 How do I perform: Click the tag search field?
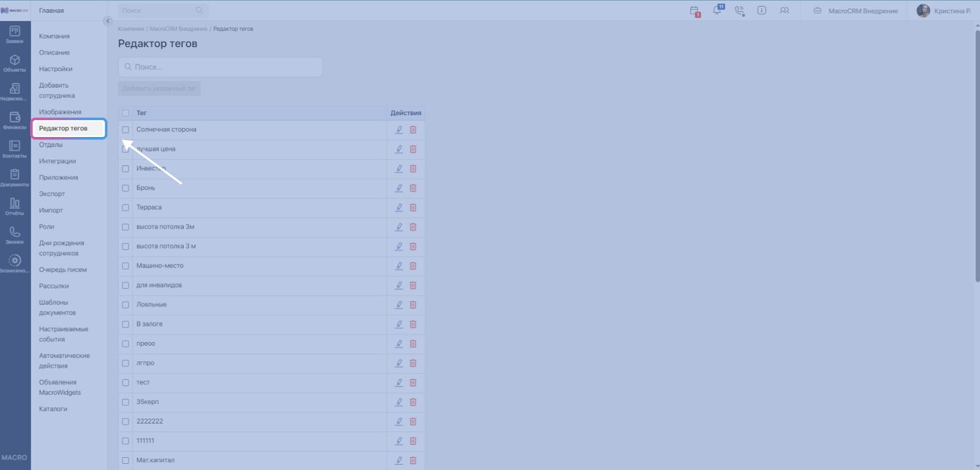221,67
